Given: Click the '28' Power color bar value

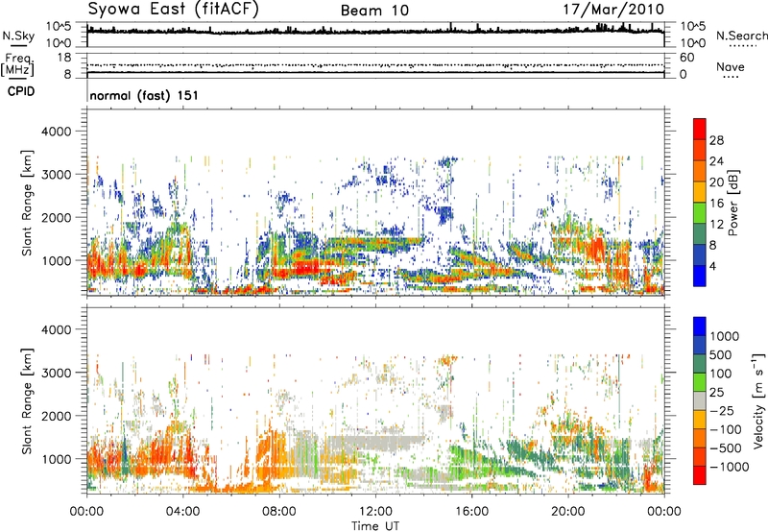Looking at the screenshot, I should tap(716, 140).
